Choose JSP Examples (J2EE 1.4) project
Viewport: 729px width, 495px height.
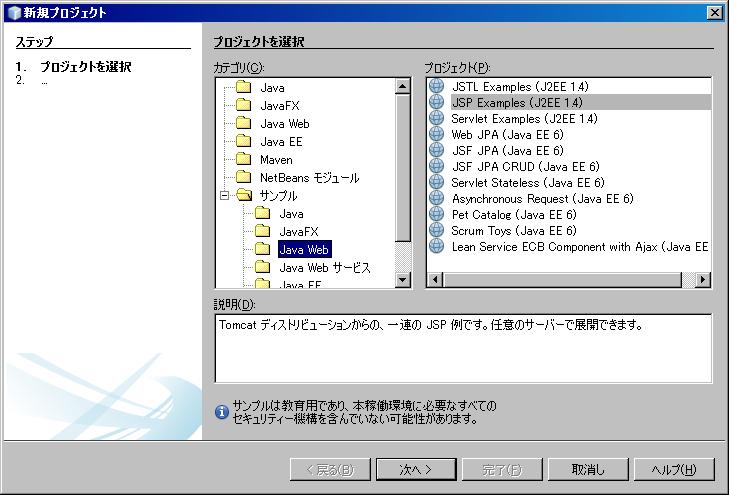point(517,102)
